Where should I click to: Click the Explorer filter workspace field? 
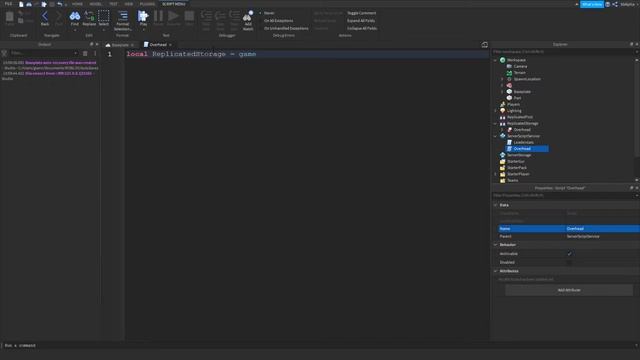[563, 52]
